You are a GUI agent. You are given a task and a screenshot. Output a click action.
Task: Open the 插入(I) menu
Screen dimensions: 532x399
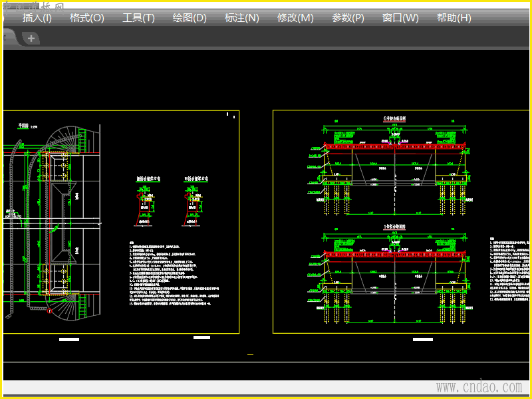point(37,18)
